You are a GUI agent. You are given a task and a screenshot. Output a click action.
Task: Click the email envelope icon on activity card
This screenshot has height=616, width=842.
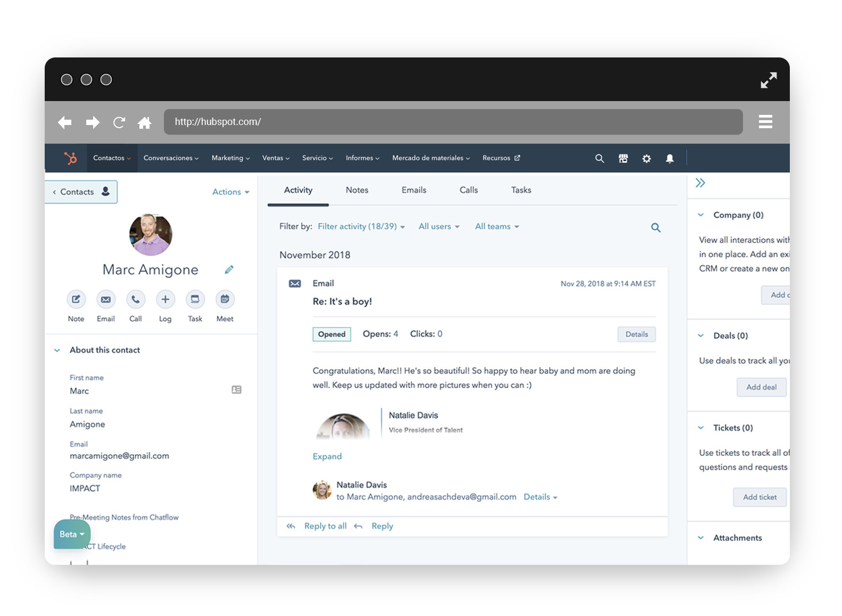pos(295,284)
